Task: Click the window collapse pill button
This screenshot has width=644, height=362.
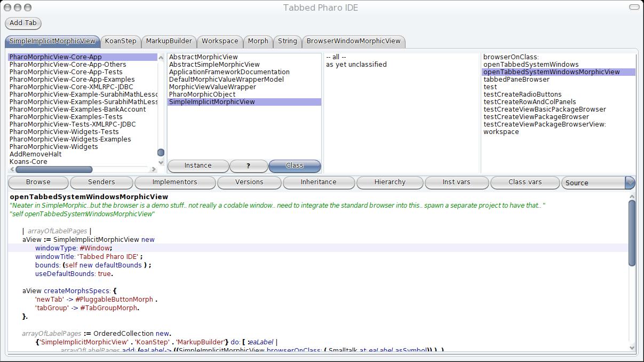Action: point(634,7)
